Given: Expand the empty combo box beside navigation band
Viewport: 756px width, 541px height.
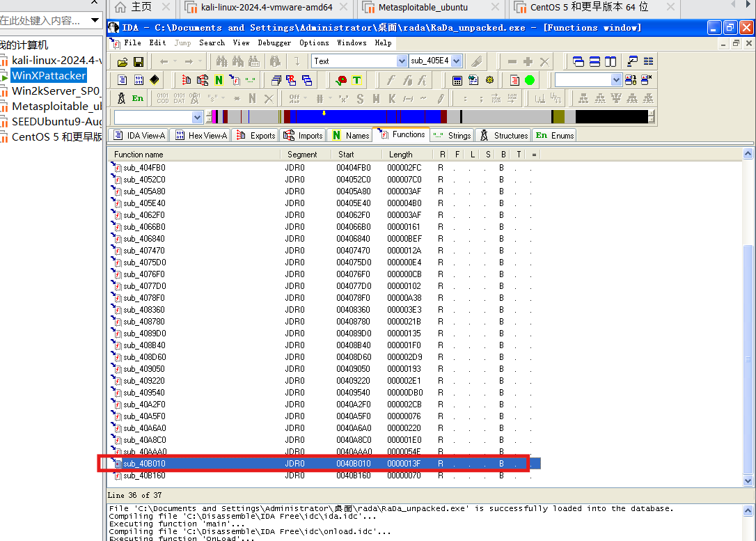Looking at the screenshot, I should point(197,117).
